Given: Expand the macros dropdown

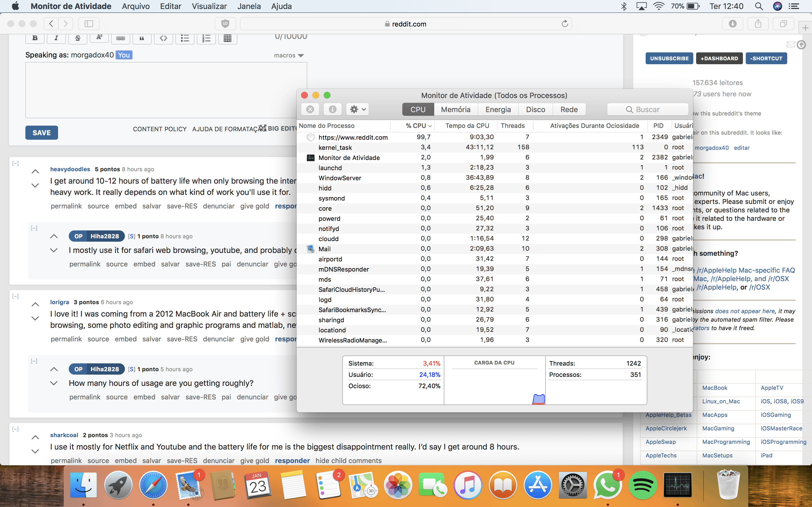Looking at the screenshot, I should pos(288,55).
